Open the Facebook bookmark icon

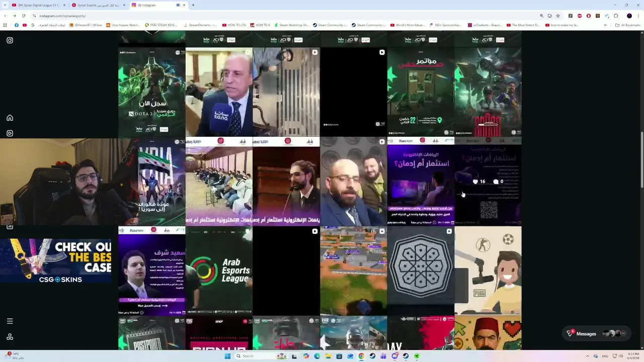pyautogui.click(x=17, y=25)
